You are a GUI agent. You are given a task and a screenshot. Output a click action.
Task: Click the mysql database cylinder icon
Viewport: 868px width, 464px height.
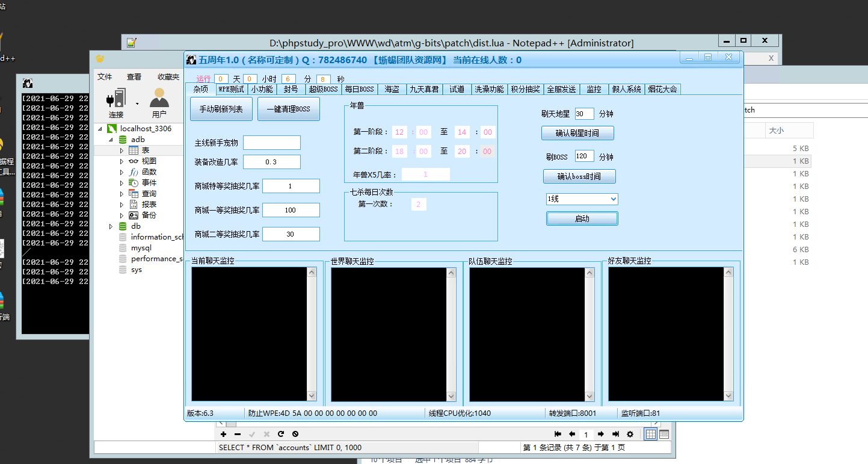click(123, 247)
